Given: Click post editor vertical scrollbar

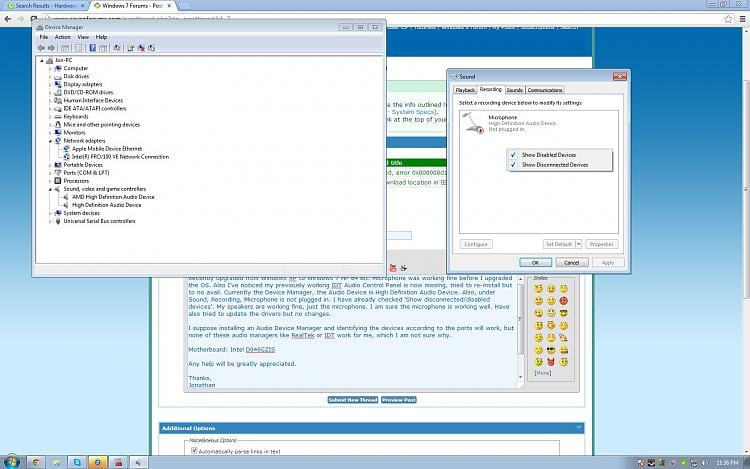Looking at the screenshot, I should point(520,328).
